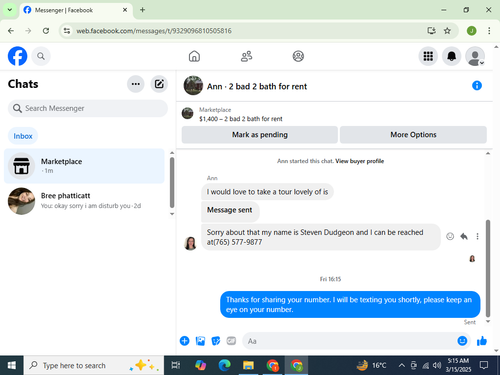Open a new browser tab

point(142,10)
